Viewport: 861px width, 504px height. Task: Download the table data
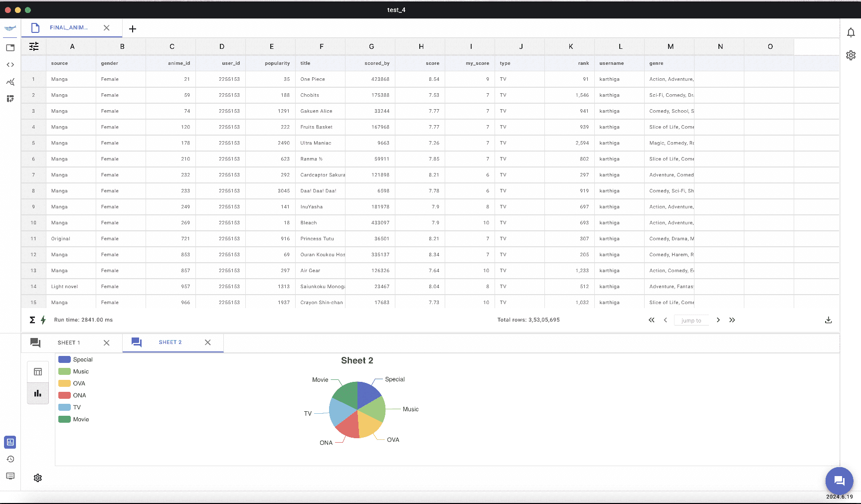tap(828, 320)
